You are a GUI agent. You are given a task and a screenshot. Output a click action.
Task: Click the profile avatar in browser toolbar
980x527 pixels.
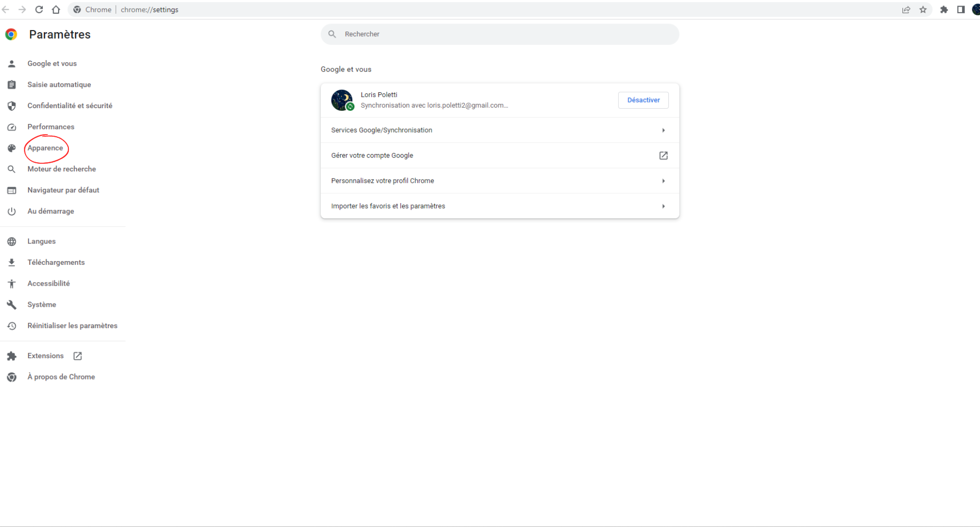[x=976, y=10]
